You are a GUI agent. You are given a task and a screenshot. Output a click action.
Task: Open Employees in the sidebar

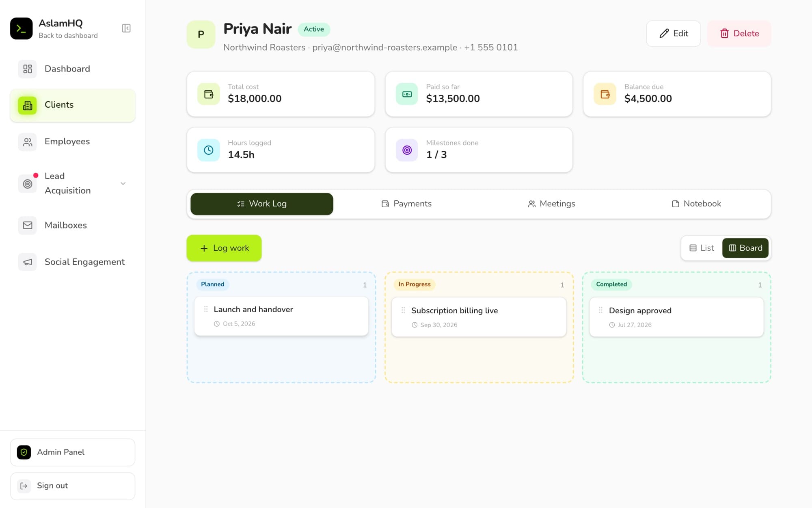73,142
